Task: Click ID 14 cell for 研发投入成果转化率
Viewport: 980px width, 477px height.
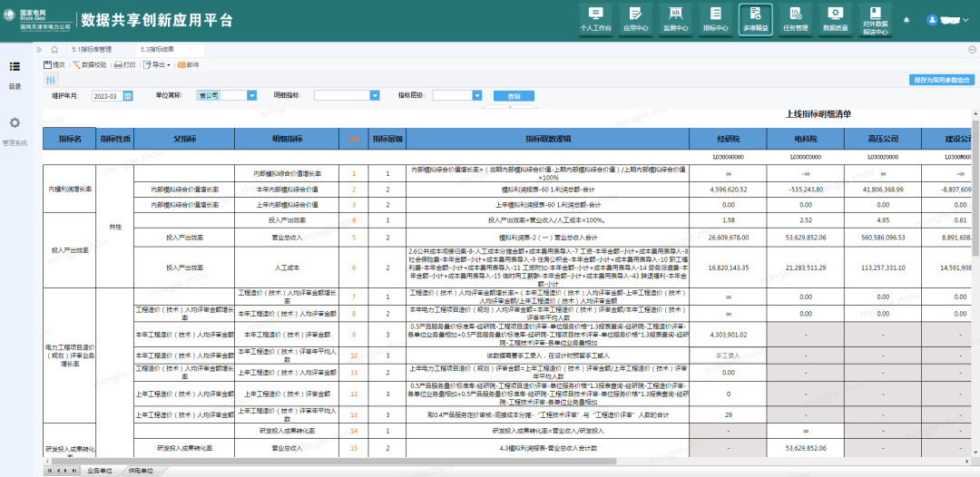Action: tap(354, 431)
